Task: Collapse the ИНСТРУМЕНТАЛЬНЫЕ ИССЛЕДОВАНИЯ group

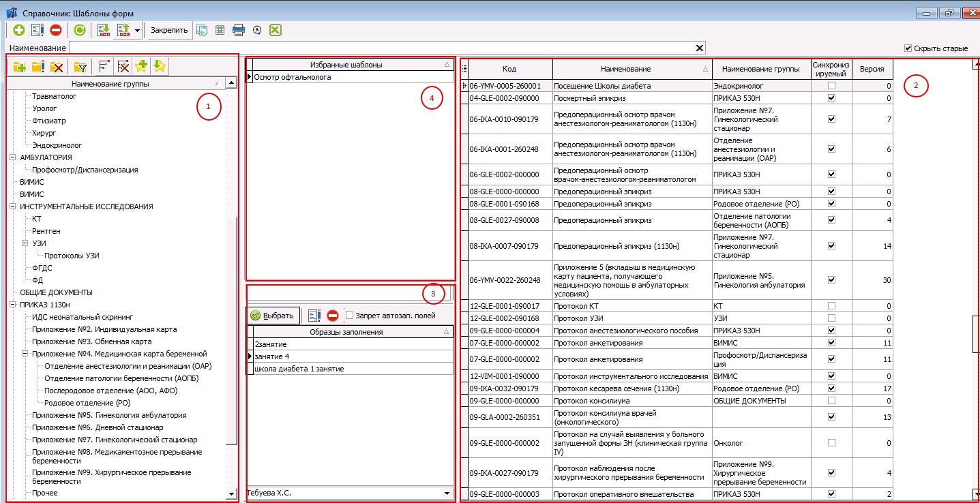Action: tap(13, 207)
